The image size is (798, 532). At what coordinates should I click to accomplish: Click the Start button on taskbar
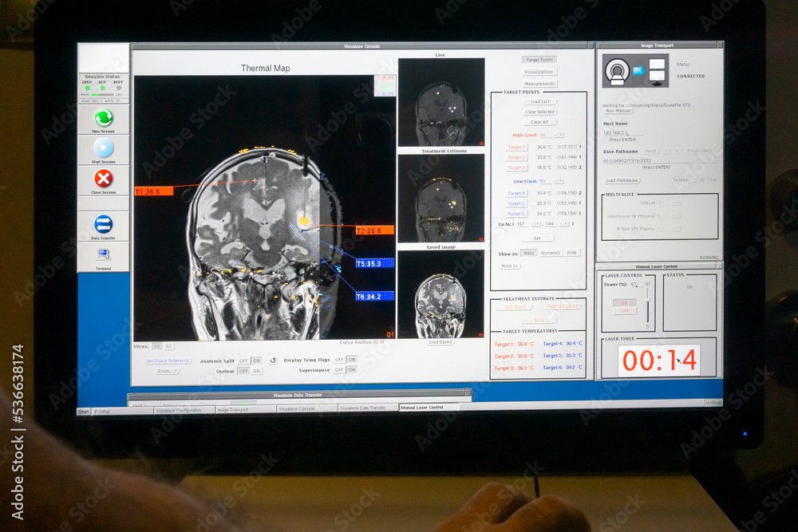84,412
